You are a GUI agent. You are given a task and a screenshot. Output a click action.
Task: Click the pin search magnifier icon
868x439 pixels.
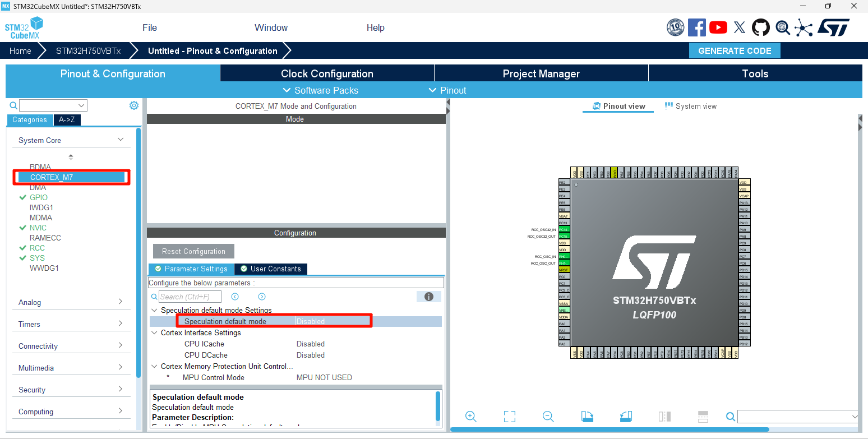pyautogui.click(x=731, y=417)
